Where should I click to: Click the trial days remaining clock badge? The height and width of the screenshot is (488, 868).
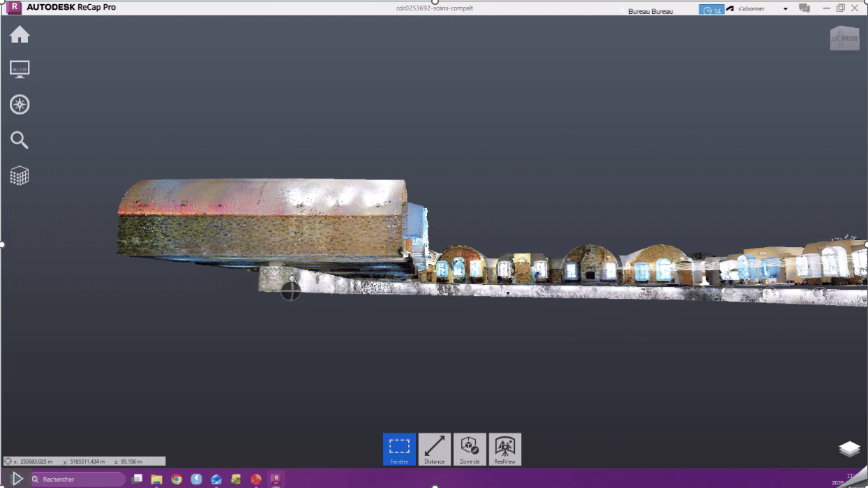[x=712, y=10]
